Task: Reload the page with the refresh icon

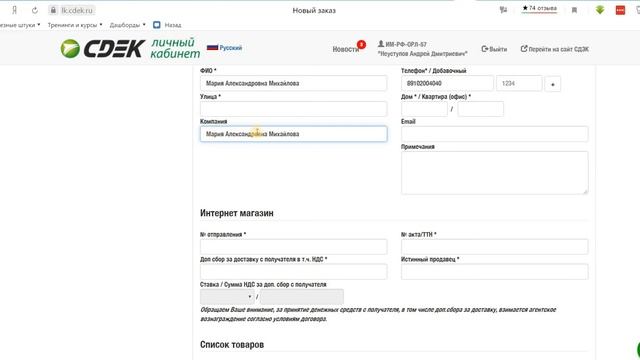Action: 35,10
